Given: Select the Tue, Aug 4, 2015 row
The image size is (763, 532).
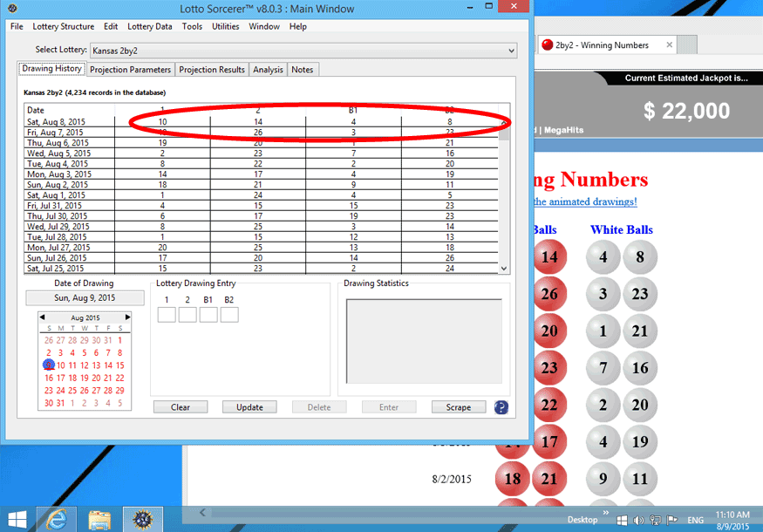Looking at the screenshot, I should pos(261,164).
